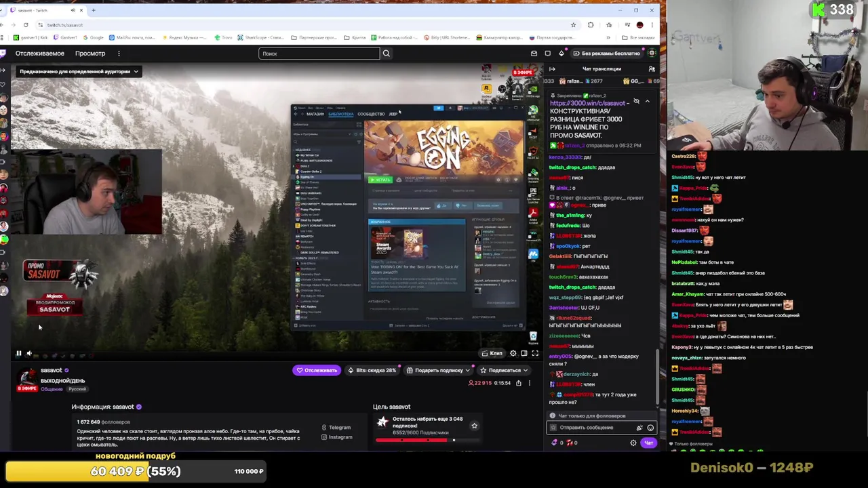Share stream via share icon
Image resolution: width=868 pixels, height=488 pixels.
519,383
